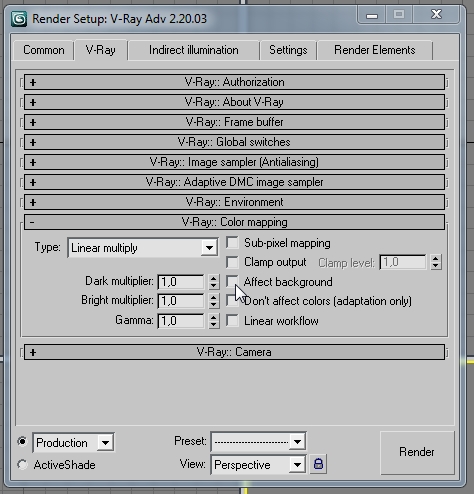This screenshot has width=474, height=494.
Task: Open the View dropdown showing Perspective
Action: coord(258,464)
